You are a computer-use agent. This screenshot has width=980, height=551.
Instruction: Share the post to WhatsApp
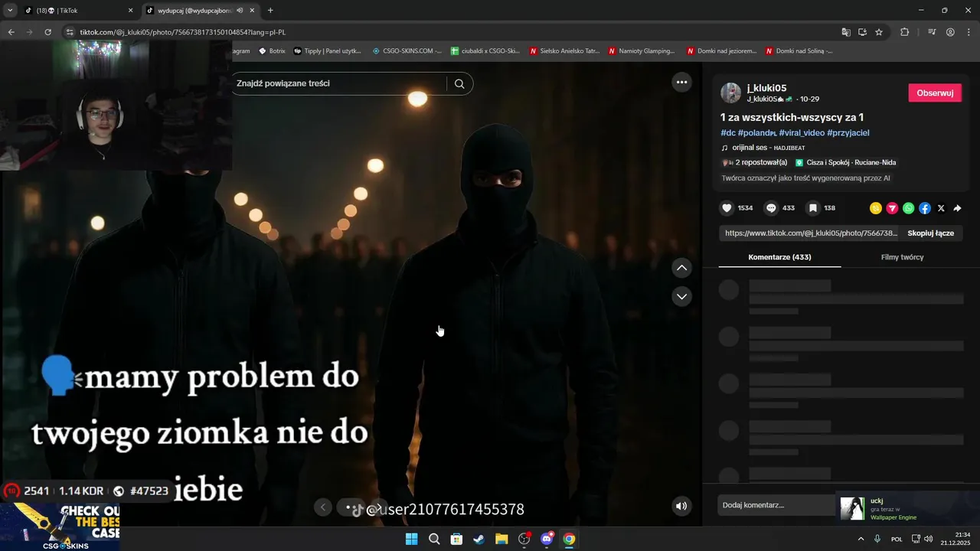click(x=908, y=208)
